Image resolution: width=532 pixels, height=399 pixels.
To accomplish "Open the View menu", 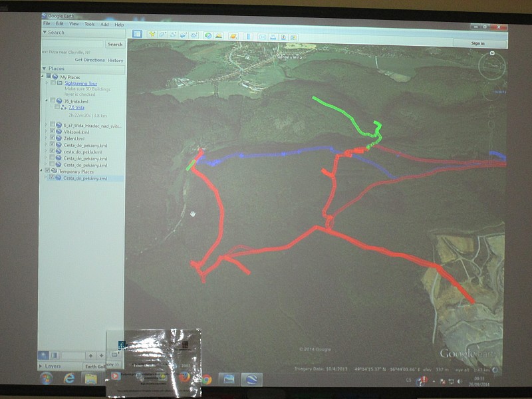I will point(74,24).
